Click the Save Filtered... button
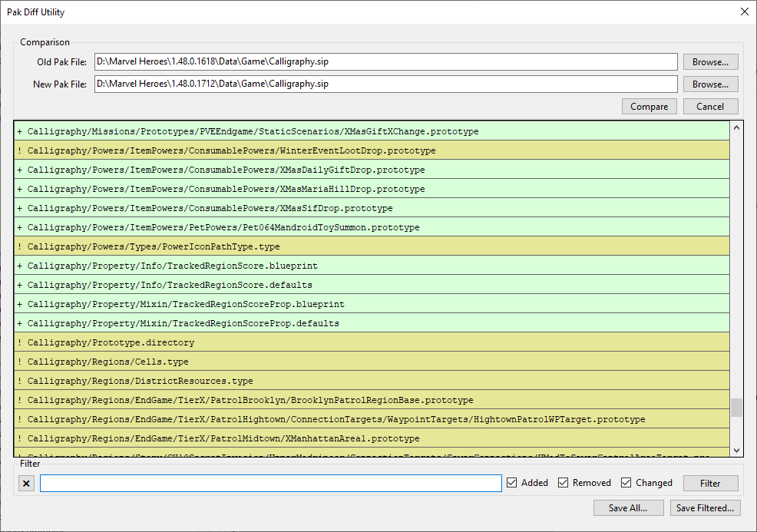This screenshot has width=757, height=532. [x=706, y=508]
